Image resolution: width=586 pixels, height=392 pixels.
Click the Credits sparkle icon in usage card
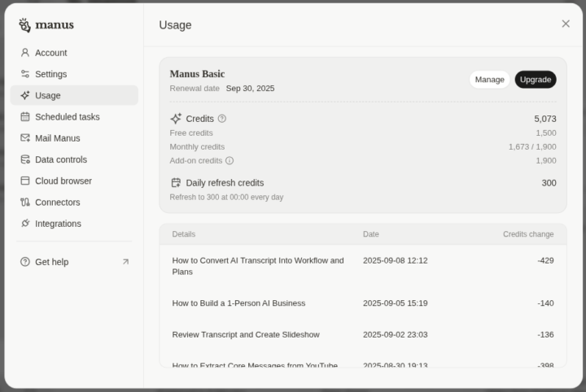[x=176, y=119]
